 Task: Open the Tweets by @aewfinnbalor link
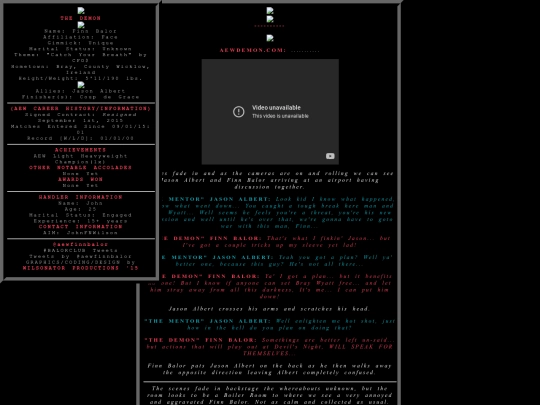81,256
